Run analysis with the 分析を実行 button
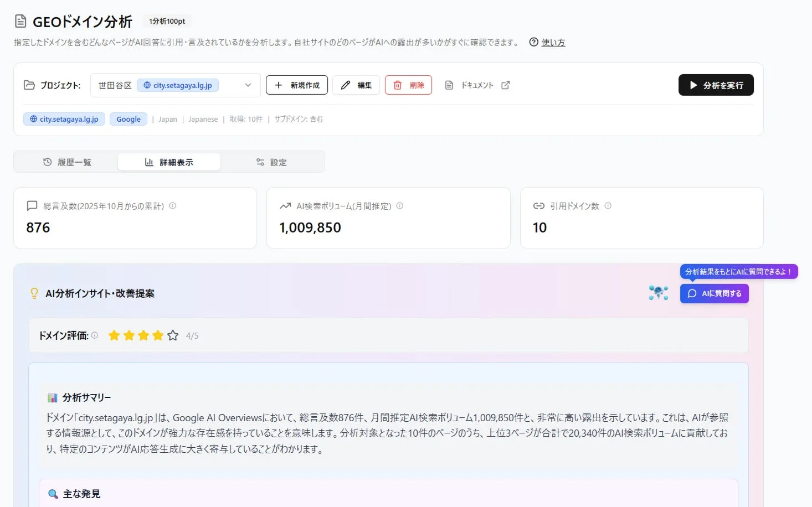Image resolution: width=812 pixels, height=507 pixels. (x=716, y=85)
